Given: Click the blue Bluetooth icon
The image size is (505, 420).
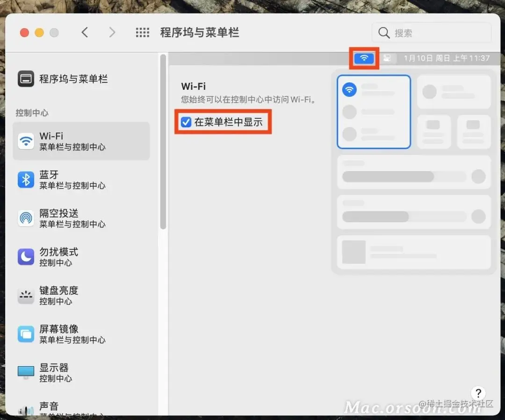Looking at the screenshot, I should tap(26, 180).
